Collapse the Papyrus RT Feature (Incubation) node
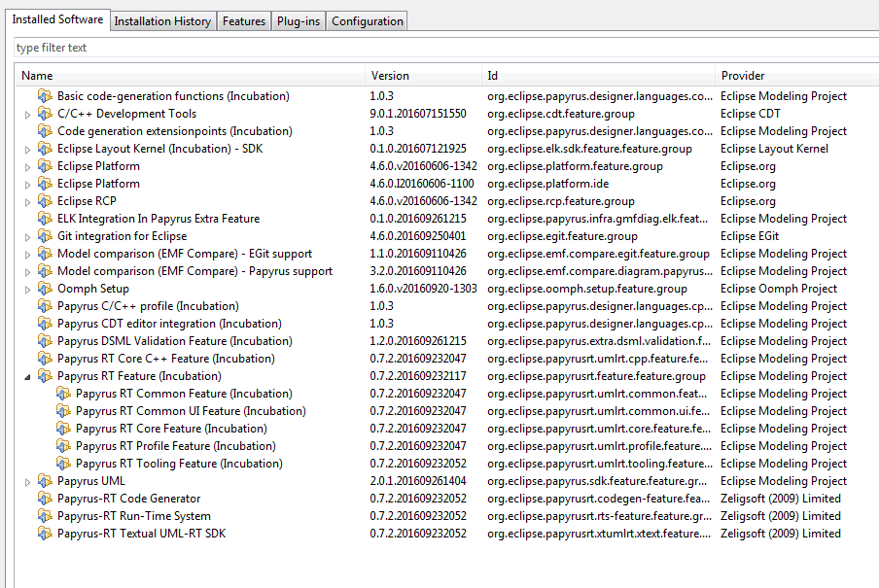This screenshot has height=588, width=879. [27, 377]
